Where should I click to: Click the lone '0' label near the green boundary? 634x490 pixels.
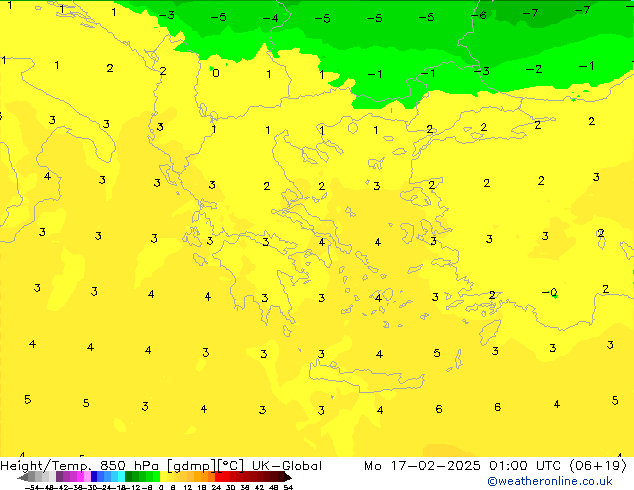coord(216,73)
